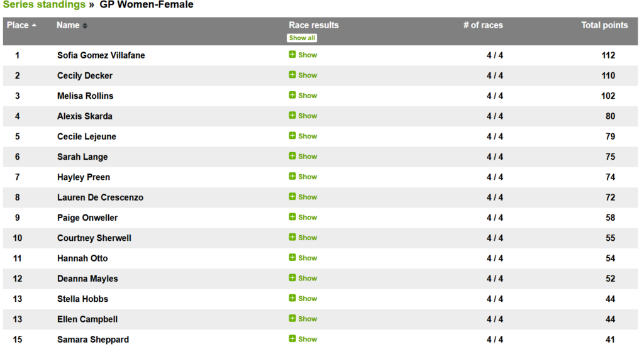644x349 pixels.
Task: Click the Total points column header
Action: [604, 25]
